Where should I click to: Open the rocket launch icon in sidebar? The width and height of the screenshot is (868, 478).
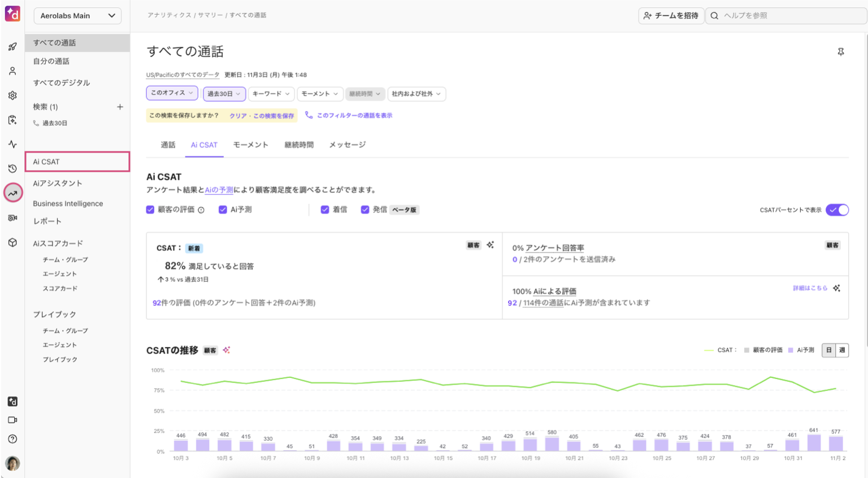(x=12, y=47)
